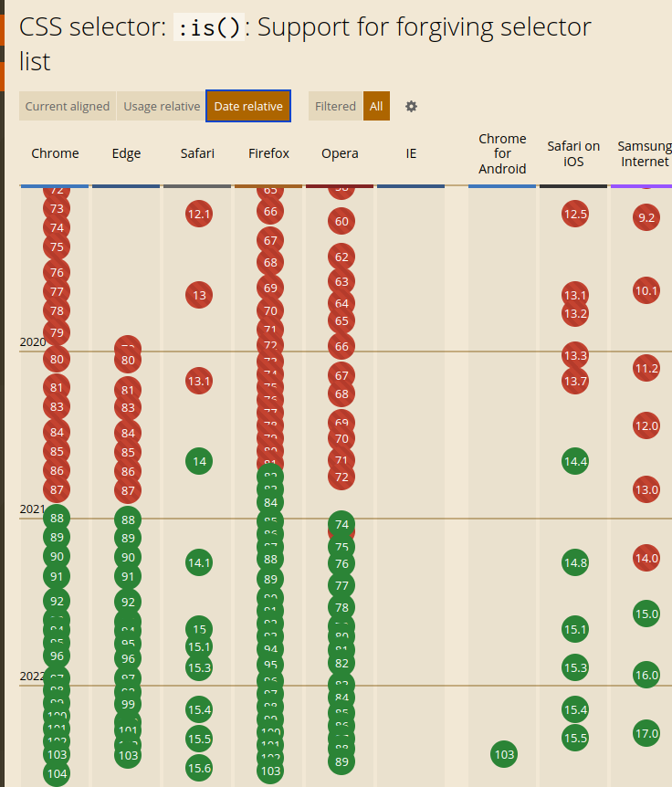Click Safari on iOS 14.4 bubble
Image resolution: width=672 pixels, height=787 pixels.
click(x=575, y=462)
